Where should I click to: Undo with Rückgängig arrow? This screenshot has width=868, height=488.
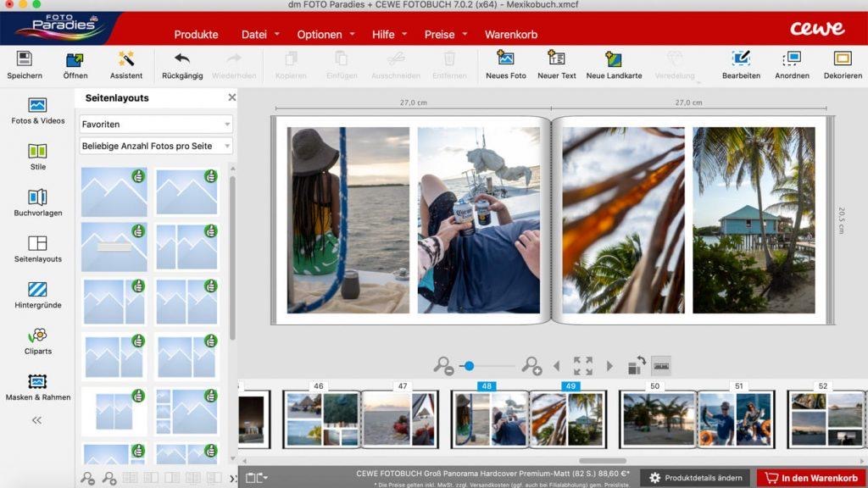tap(182, 64)
